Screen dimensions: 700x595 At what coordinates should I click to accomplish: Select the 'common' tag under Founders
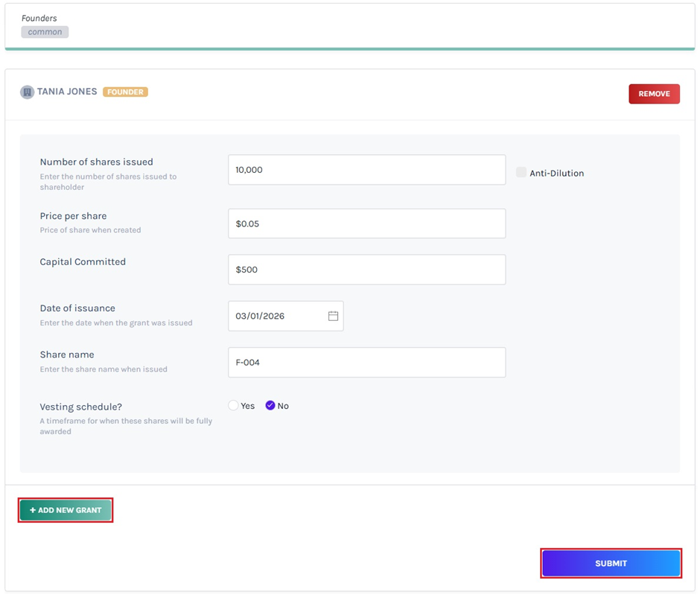coord(45,31)
